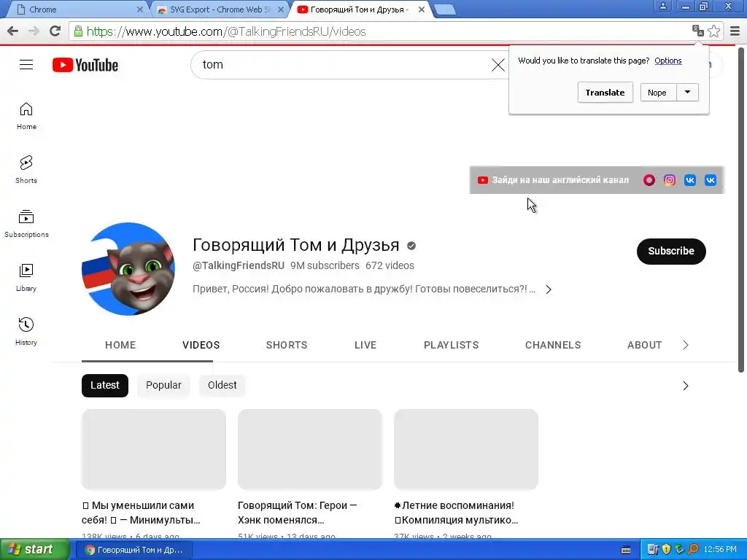The width and height of the screenshot is (747, 560).
Task: Click the security shield tray icon
Action: click(666, 550)
